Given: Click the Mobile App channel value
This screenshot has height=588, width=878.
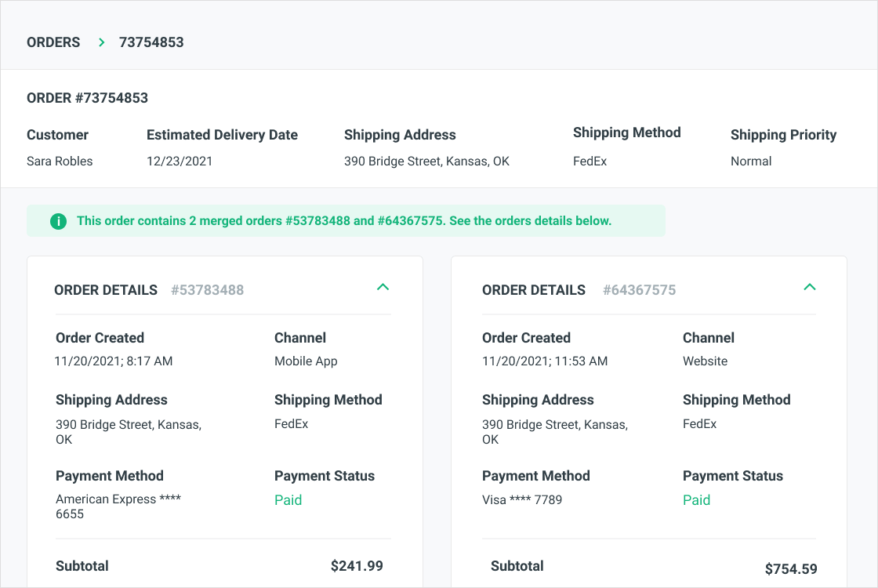Looking at the screenshot, I should point(306,361).
